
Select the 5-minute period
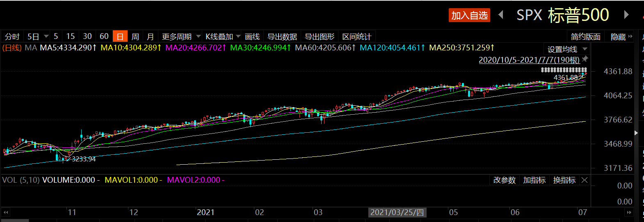[x=56, y=36]
